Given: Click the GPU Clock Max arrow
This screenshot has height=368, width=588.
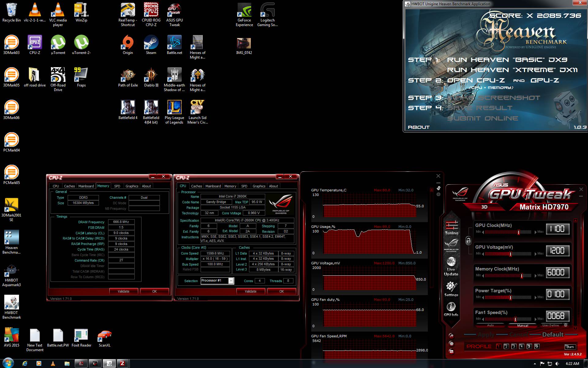Looking at the screenshot, I should point(536,232).
